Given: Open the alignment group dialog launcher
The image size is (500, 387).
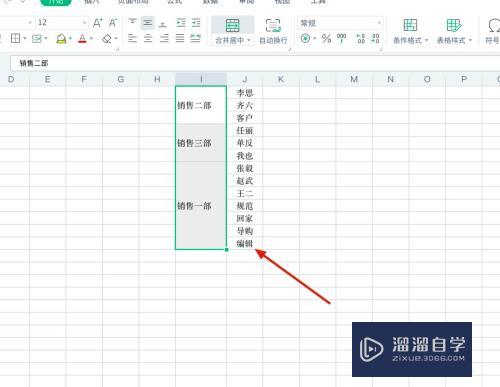Looking at the screenshot, I should pos(290,49).
